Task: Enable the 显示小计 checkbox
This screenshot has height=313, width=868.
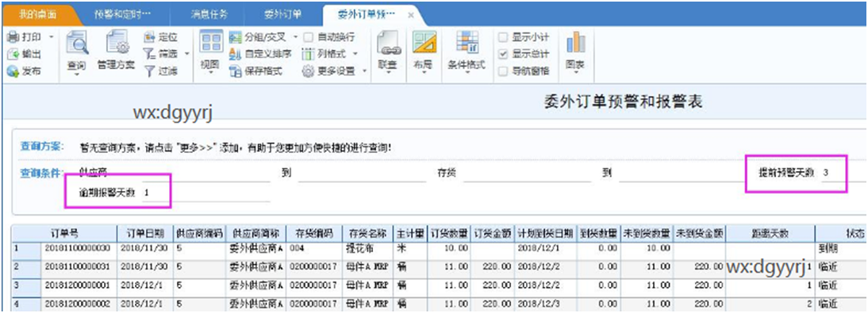Action: pos(503,37)
